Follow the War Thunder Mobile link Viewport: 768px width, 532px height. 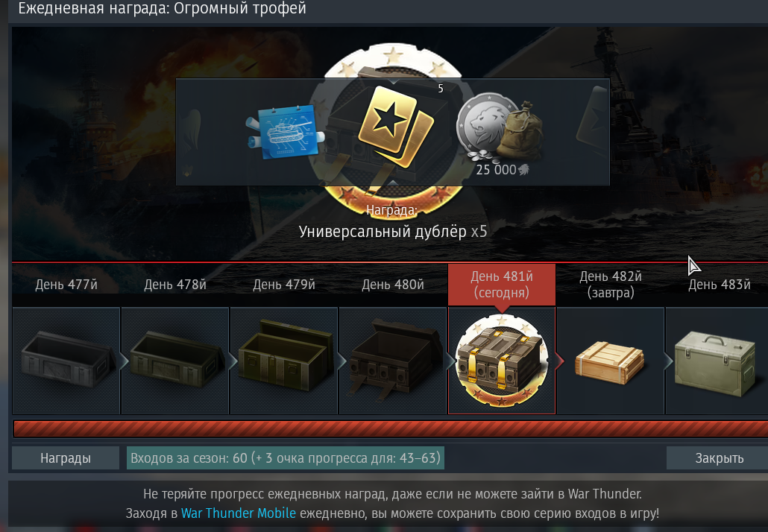[x=239, y=513]
